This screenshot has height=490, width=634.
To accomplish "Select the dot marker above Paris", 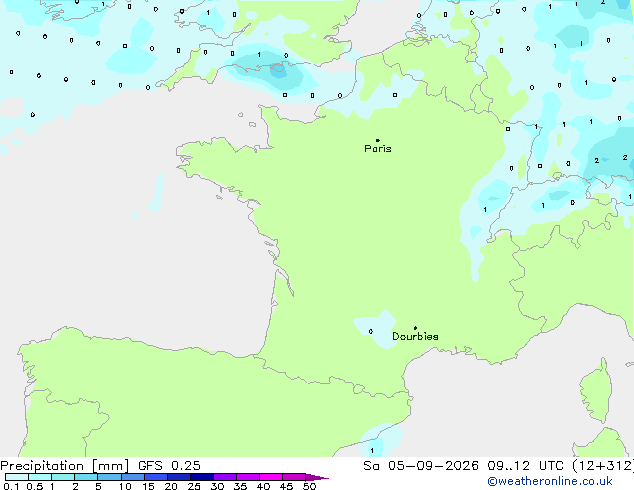I will (378, 140).
